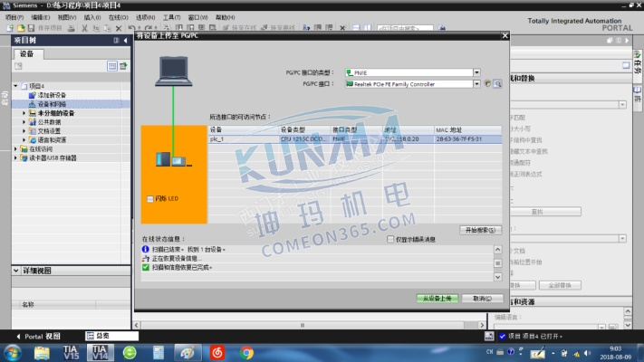Viewport: 644px width, 362px height.
Task: Launch TIA V15 from the taskbar
Action: 71,353
